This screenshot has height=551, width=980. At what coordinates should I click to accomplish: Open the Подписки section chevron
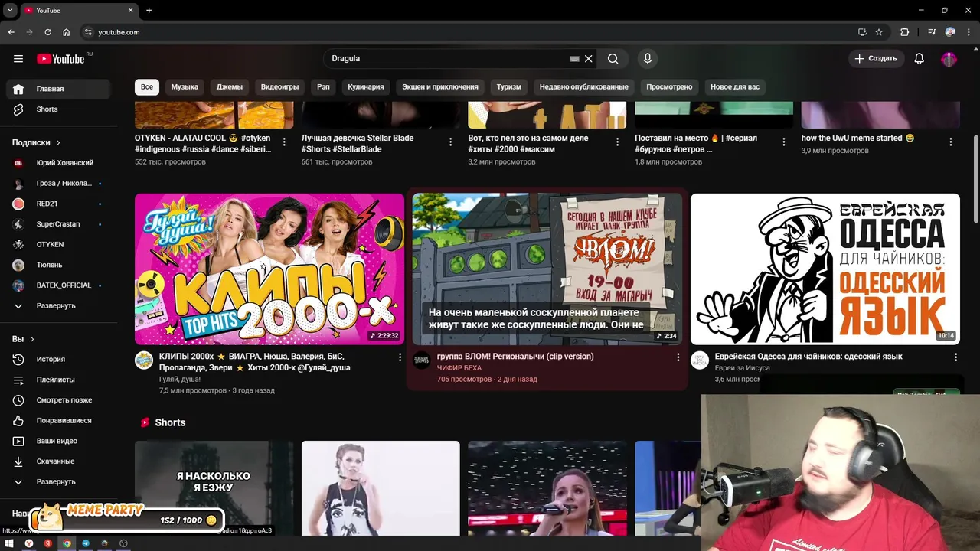(58, 142)
